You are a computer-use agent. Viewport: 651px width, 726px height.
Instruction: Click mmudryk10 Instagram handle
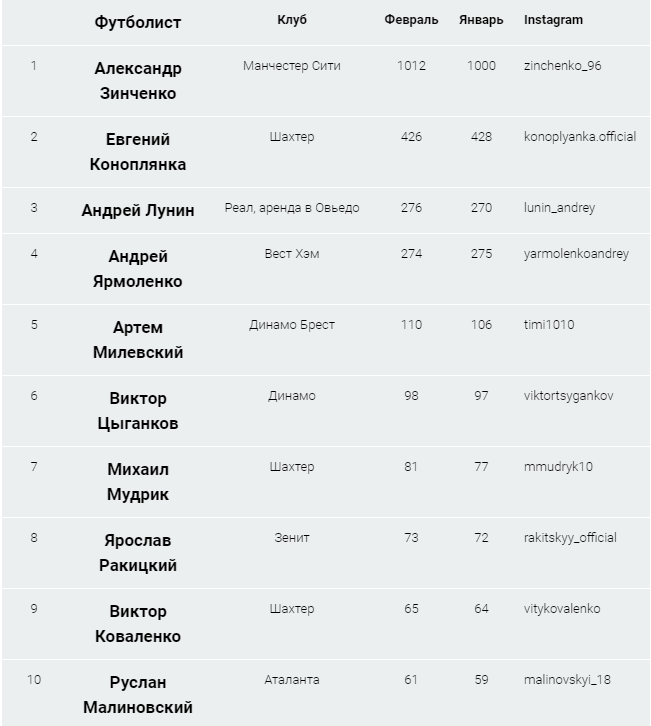pyautogui.click(x=558, y=467)
